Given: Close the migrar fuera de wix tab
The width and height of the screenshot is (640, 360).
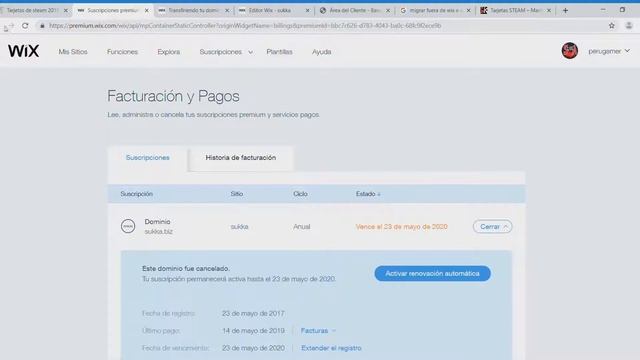Looking at the screenshot, I should pyautogui.click(x=469, y=10).
